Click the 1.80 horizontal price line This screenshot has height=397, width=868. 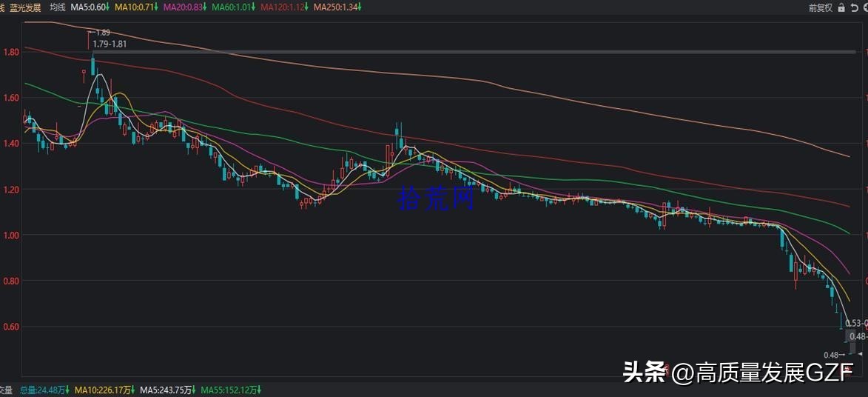click(444, 52)
